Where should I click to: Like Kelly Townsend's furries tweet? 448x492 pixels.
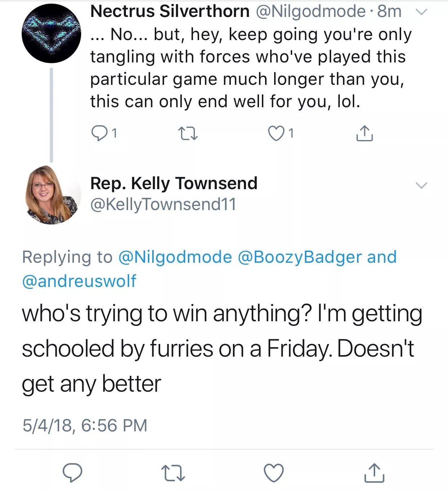274,473
